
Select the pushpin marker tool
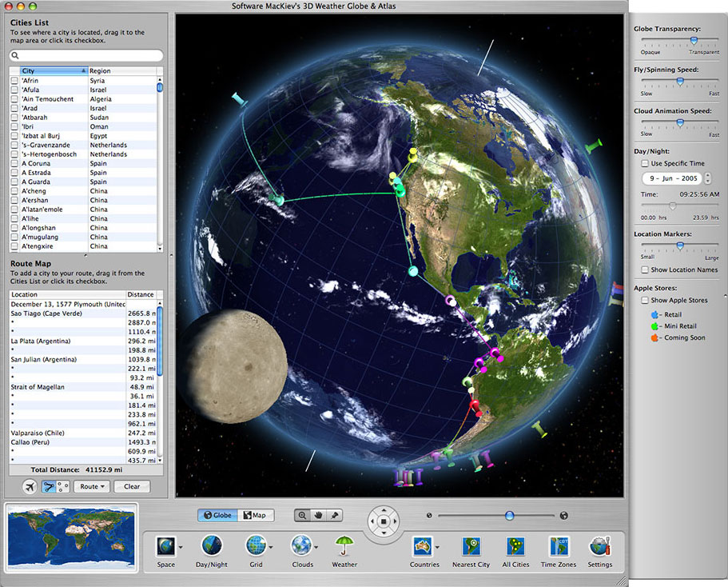(x=335, y=515)
